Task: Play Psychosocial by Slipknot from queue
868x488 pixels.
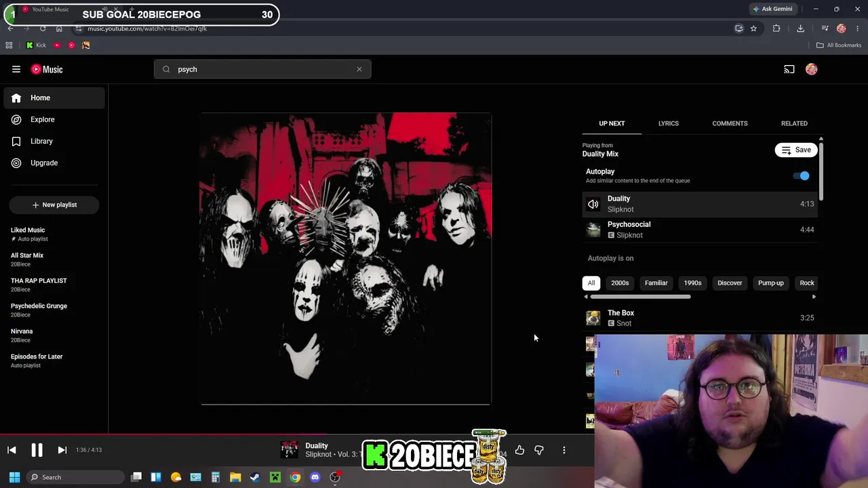Action: (x=700, y=230)
